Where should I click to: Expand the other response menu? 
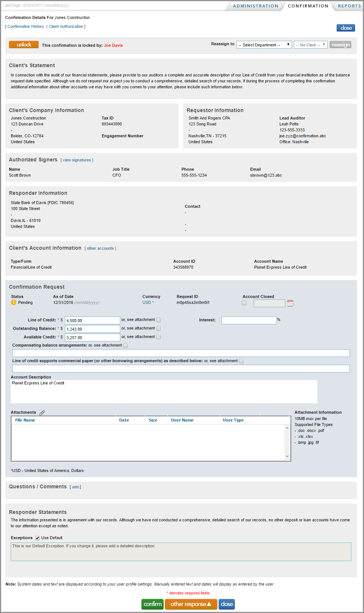191,604
